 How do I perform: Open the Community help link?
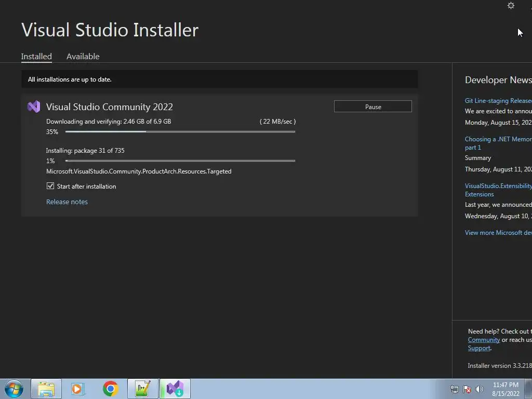point(484,340)
